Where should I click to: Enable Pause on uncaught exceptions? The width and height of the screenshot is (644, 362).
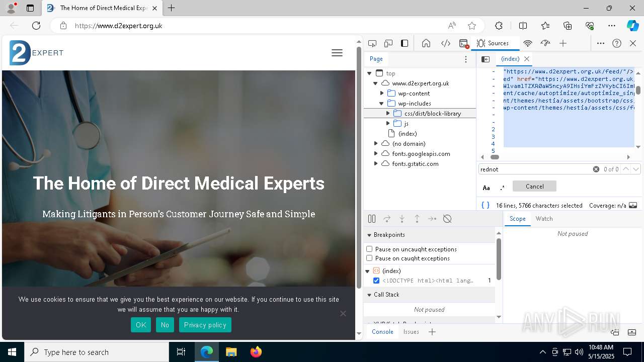coord(369,249)
